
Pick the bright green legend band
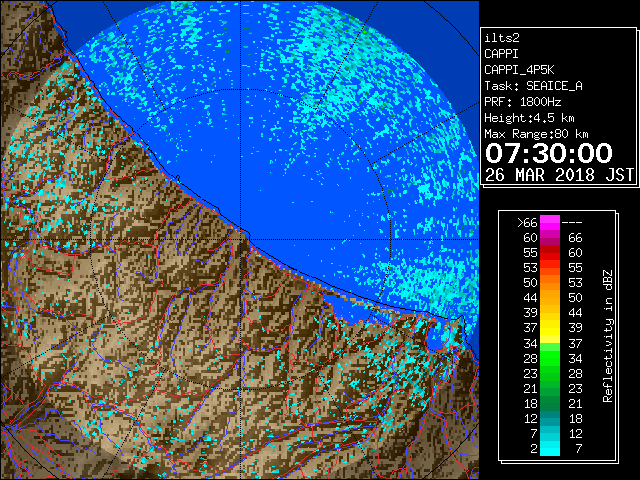tap(550, 358)
